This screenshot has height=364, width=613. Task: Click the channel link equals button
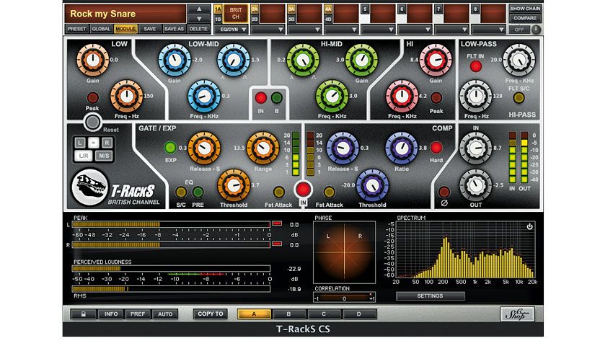point(93,143)
